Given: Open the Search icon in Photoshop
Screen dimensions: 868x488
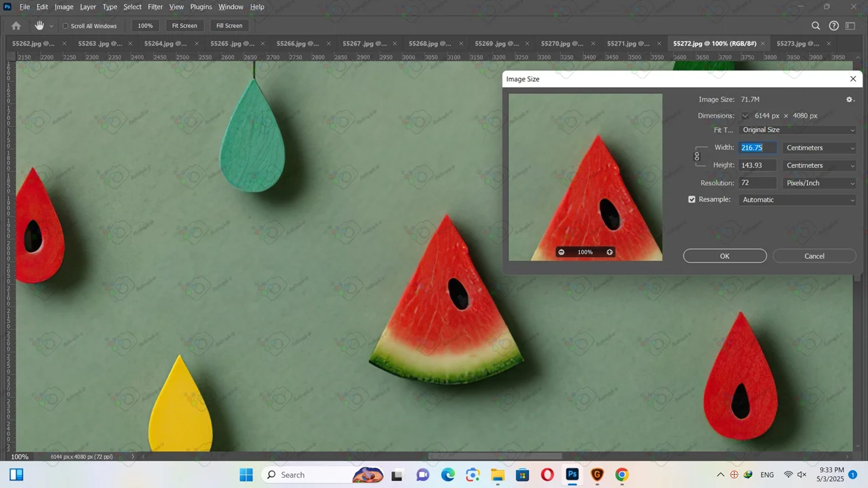Looking at the screenshot, I should pos(816,26).
